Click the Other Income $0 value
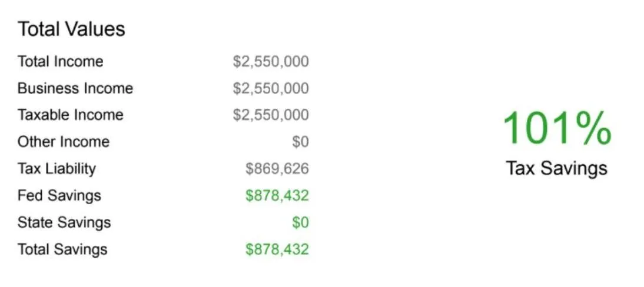Image resolution: width=644 pixels, height=287 pixels. (x=300, y=142)
